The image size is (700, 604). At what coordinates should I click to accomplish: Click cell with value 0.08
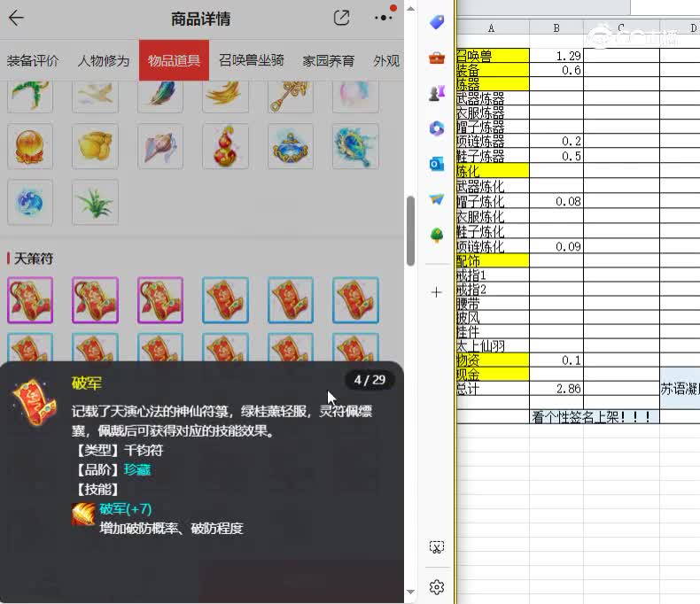tap(556, 201)
